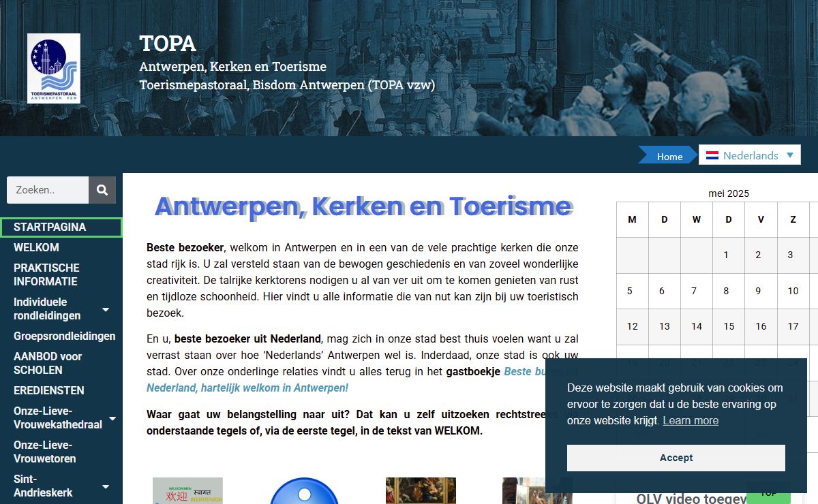
Task: Click the Zoeken search field
Action: click(48, 190)
